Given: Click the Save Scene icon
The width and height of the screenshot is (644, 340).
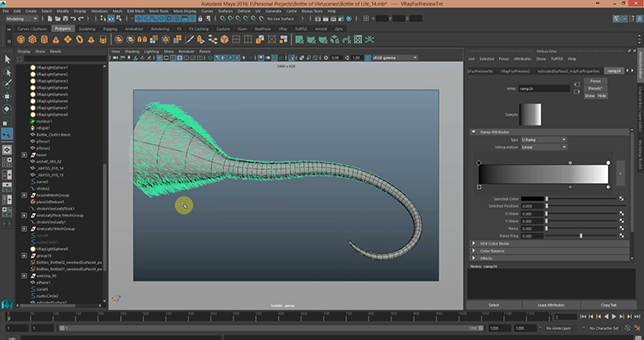Looking at the screenshot, I should coord(65,19).
